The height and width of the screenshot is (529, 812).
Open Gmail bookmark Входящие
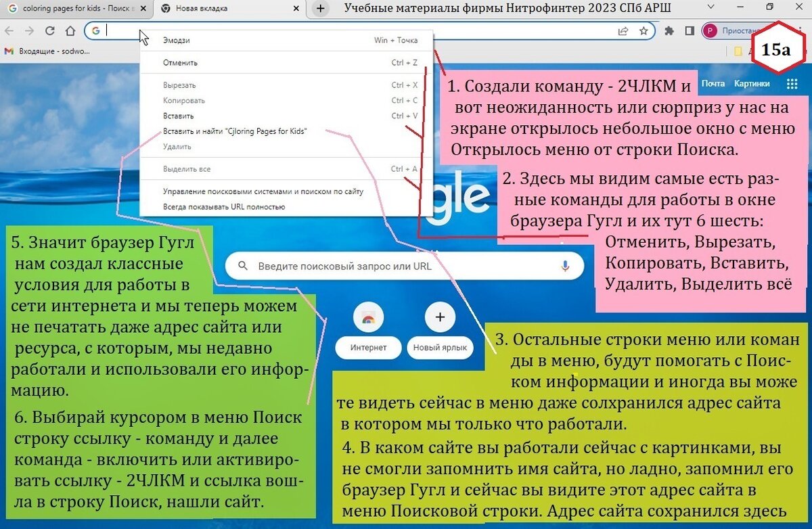click(x=47, y=51)
